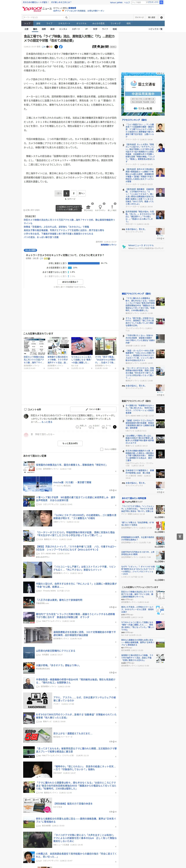The height and width of the screenshot is (868, 186).
Task: Click the なるほど reaction on comment
Action: coord(94,427)
